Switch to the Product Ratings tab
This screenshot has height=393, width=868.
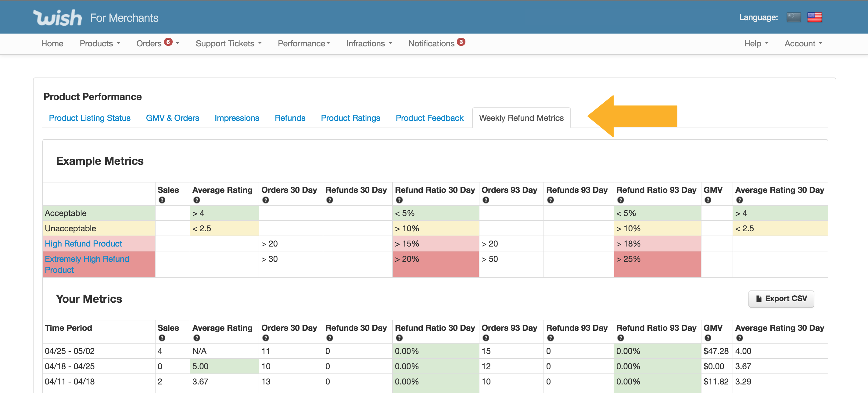pos(350,118)
